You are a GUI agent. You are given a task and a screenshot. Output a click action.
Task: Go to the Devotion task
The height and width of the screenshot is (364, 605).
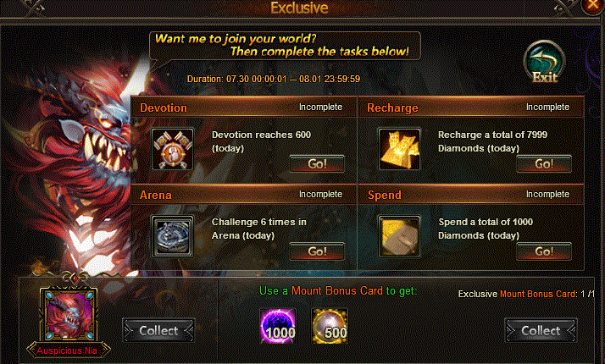[x=317, y=164]
